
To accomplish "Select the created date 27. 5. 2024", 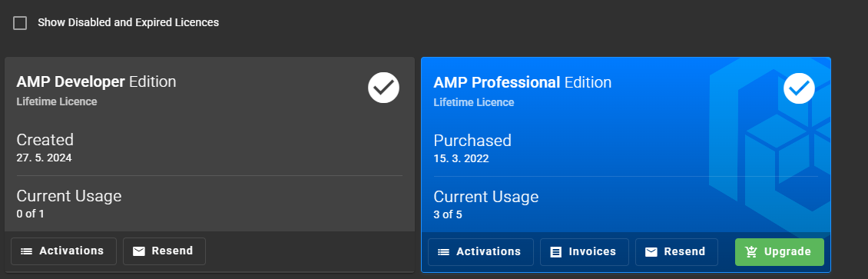I will click(x=45, y=158).
